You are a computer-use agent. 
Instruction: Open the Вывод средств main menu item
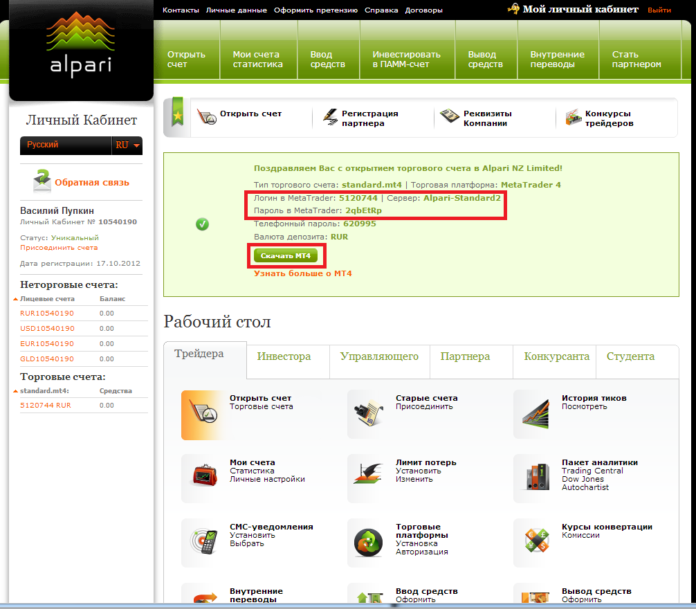[x=486, y=59]
